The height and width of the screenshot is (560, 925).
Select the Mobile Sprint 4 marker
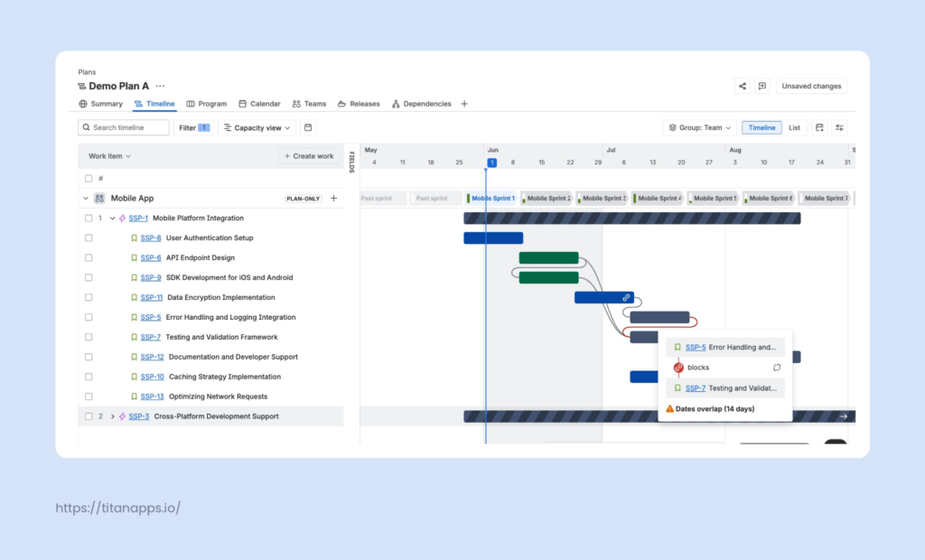[658, 199]
